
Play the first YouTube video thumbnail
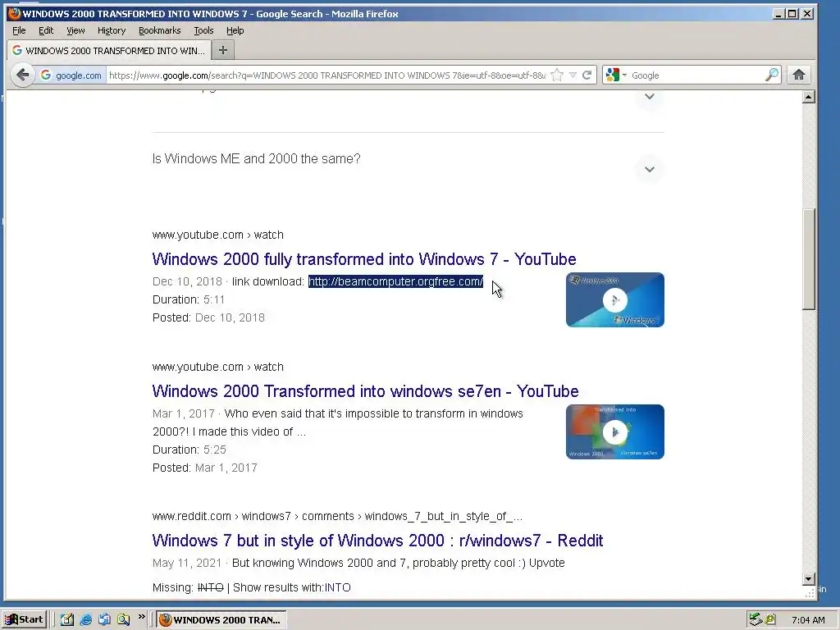(x=615, y=300)
